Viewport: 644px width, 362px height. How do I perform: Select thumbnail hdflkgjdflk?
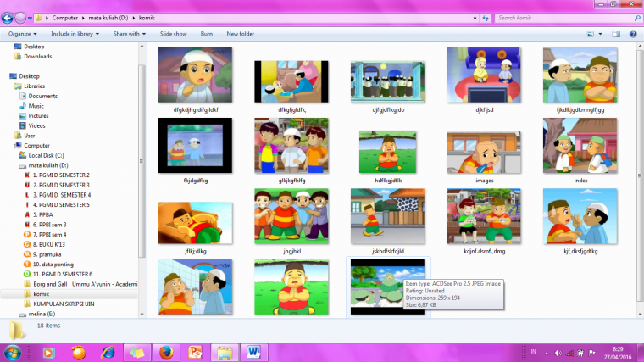click(387, 152)
